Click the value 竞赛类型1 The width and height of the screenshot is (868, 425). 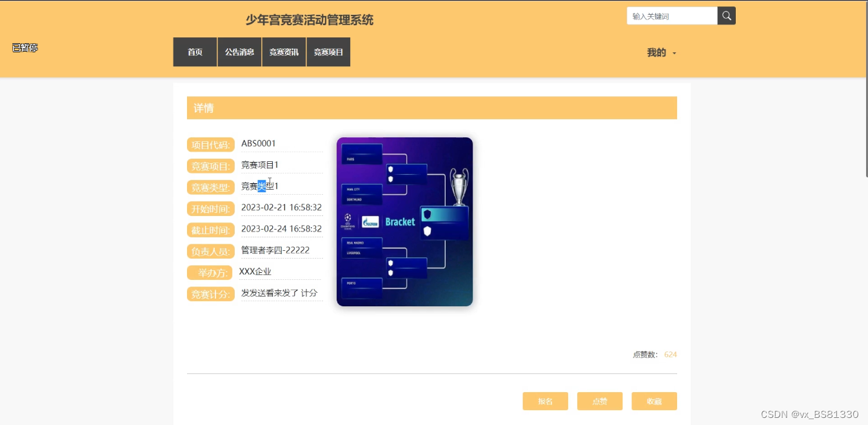click(x=260, y=186)
